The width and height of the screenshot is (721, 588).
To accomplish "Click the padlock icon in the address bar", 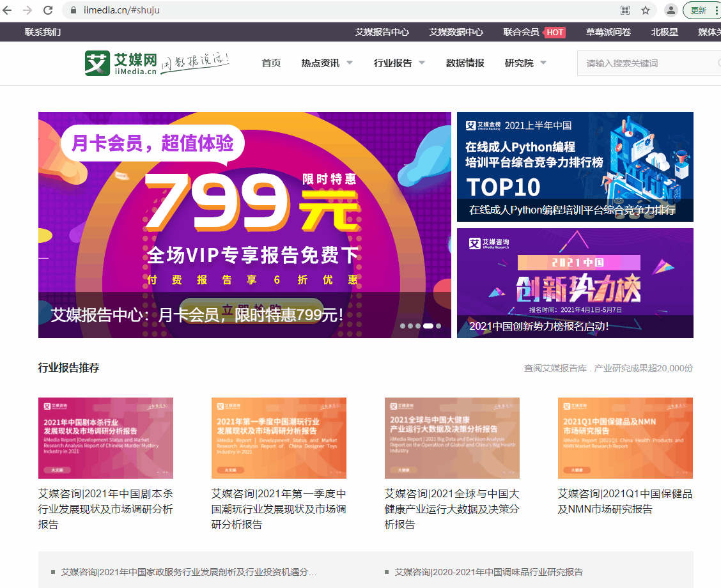I will click(73, 10).
